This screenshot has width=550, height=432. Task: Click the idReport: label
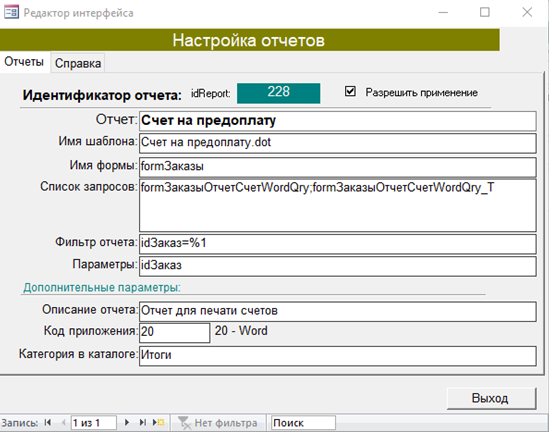pyautogui.click(x=210, y=94)
